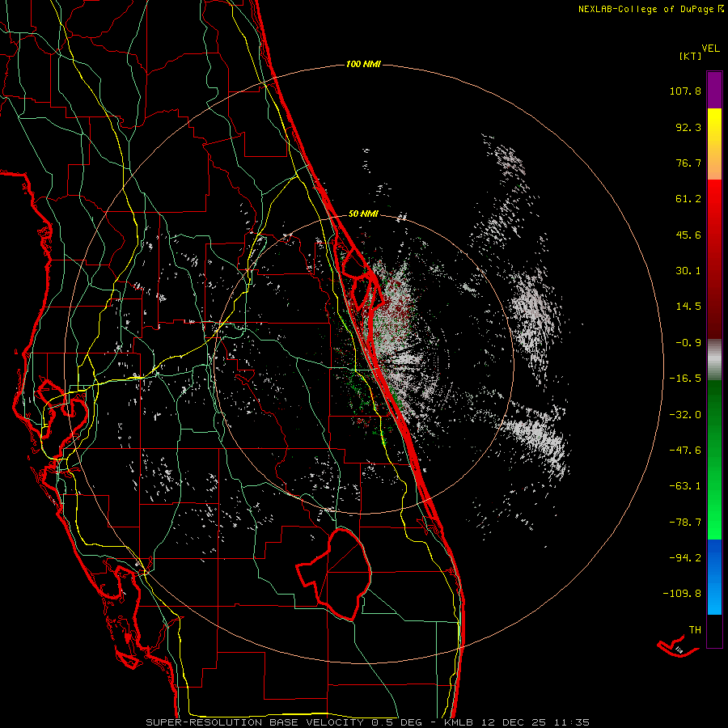This screenshot has height=728, width=728.
Task: Select the 30.1 velocity scale value
Action: point(688,271)
